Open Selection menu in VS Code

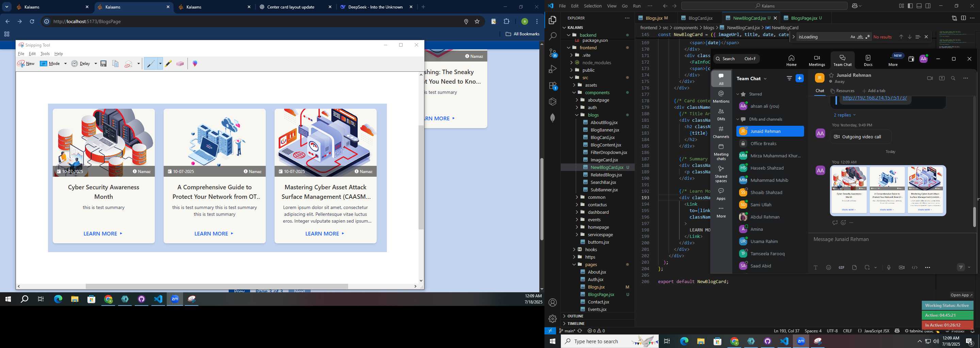(x=593, y=6)
